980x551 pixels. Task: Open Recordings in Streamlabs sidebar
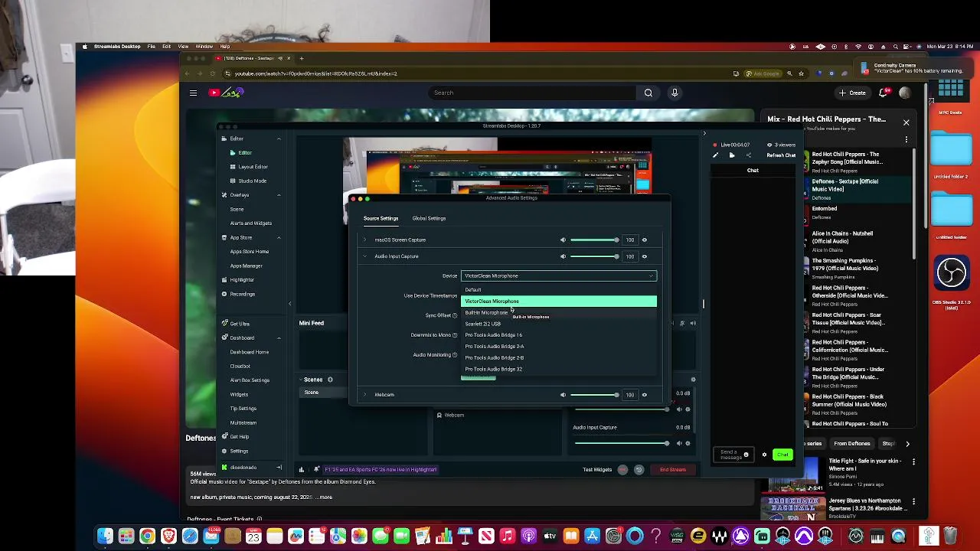pyautogui.click(x=242, y=294)
